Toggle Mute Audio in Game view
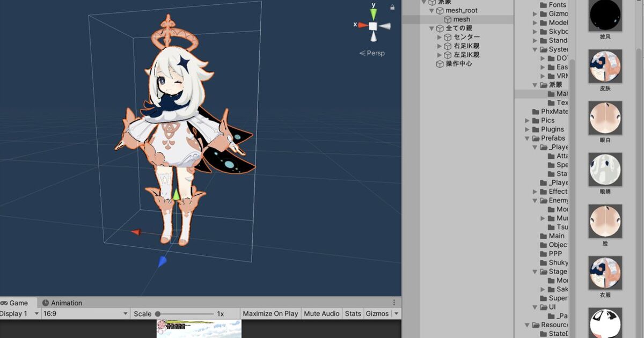644x338 pixels. coord(321,313)
